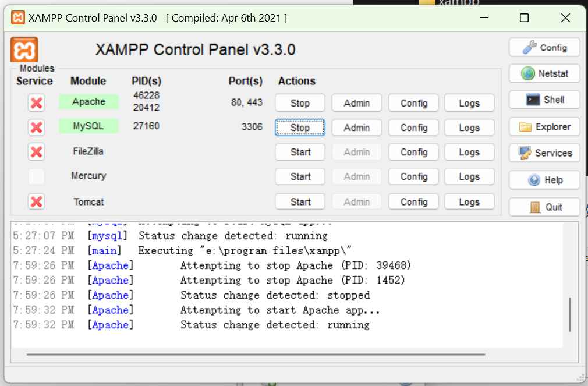Toggle the Apache service install checkbox

(36, 103)
